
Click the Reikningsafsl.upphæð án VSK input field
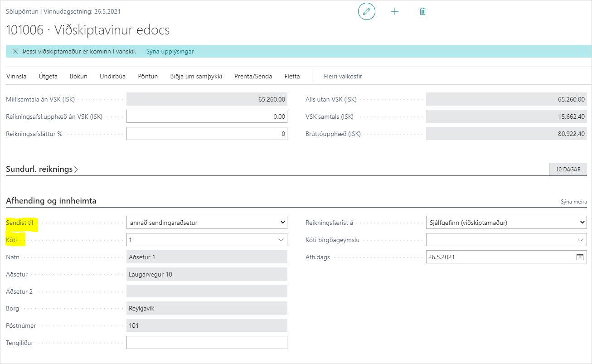(207, 116)
